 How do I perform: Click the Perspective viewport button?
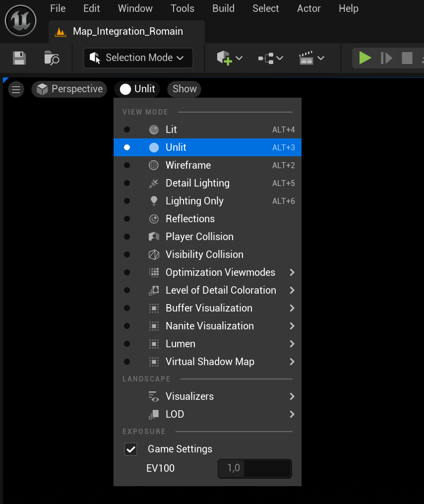tap(69, 89)
